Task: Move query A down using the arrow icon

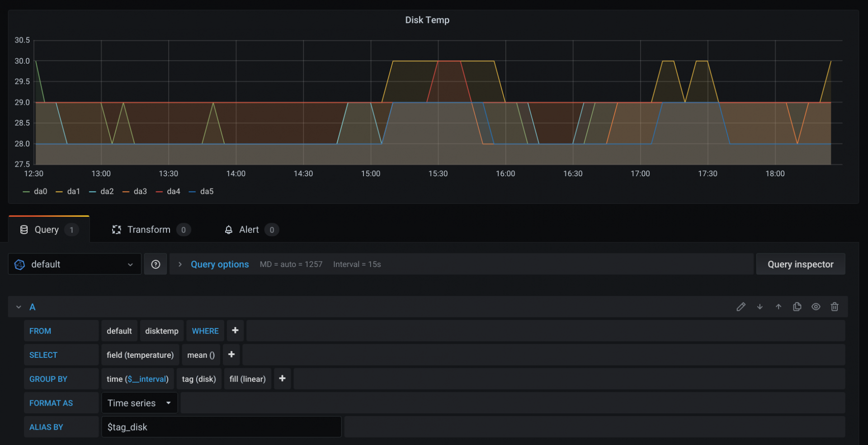Action: click(x=760, y=307)
